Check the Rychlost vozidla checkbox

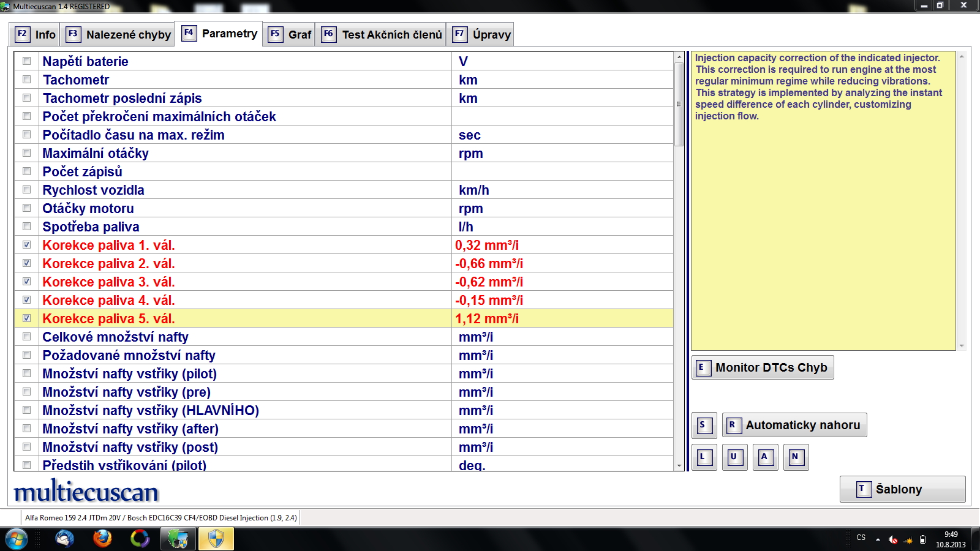tap(26, 190)
